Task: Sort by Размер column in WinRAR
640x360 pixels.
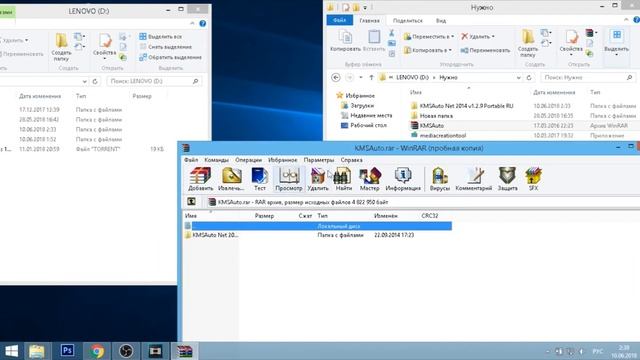Action: point(264,216)
